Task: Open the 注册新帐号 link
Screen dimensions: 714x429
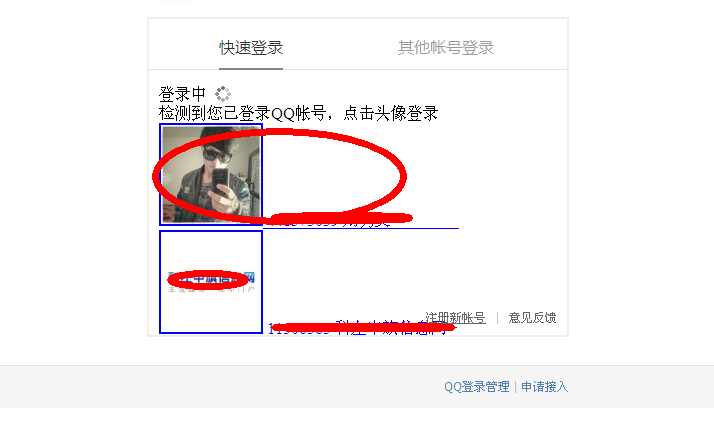Action: point(455,317)
